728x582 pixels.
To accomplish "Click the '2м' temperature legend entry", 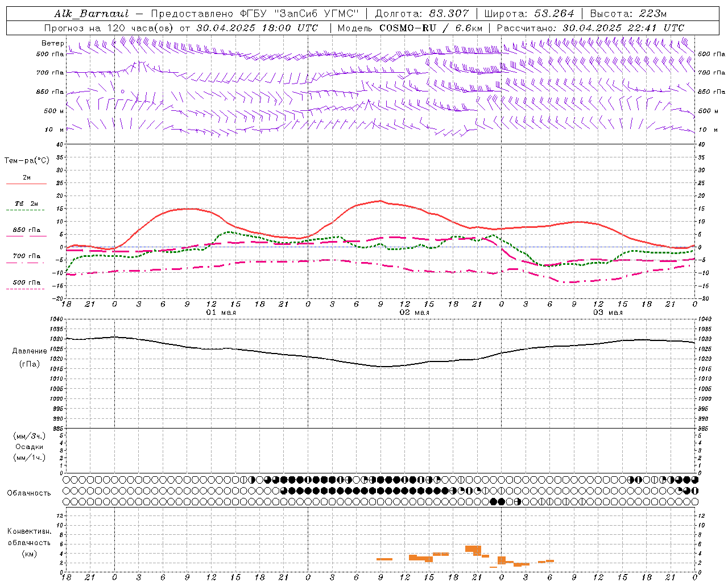I will [x=27, y=178].
